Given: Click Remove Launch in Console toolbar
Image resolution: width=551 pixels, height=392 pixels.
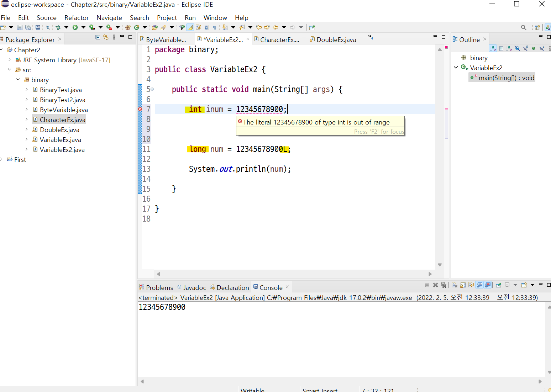Looking at the screenshot, I should tap(435, 285).
